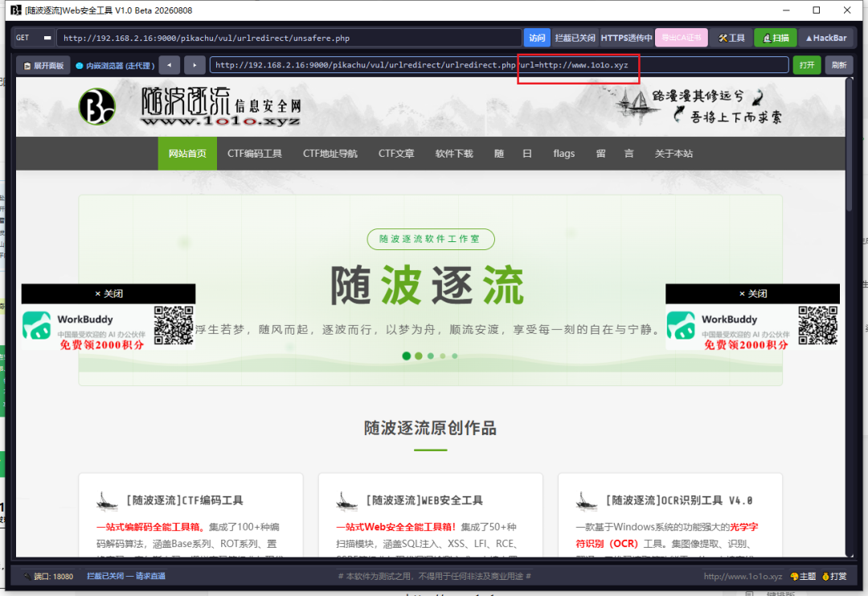This screenshot has height=596, width=868.
Task: Select 内嵌浏览器 (走代理) radio option
Action: (115, 65)
